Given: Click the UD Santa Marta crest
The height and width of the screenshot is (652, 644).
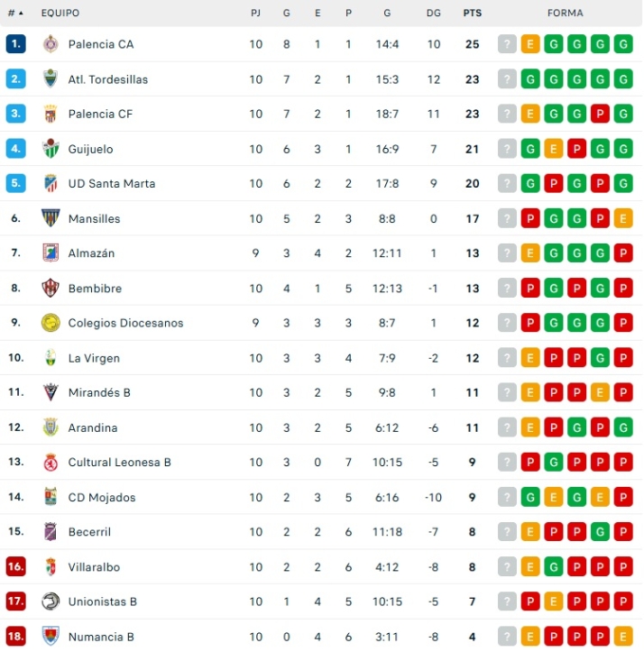Looking at the screenshot, I should click(x=51, y=184).
